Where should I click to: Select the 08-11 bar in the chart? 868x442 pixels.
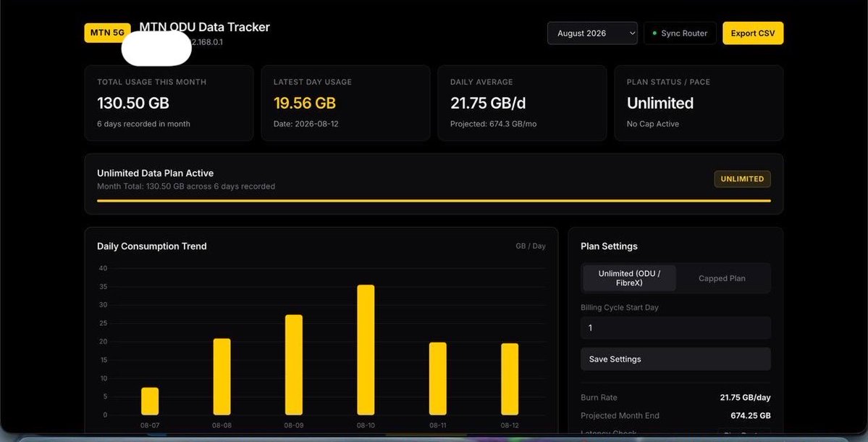438,378
